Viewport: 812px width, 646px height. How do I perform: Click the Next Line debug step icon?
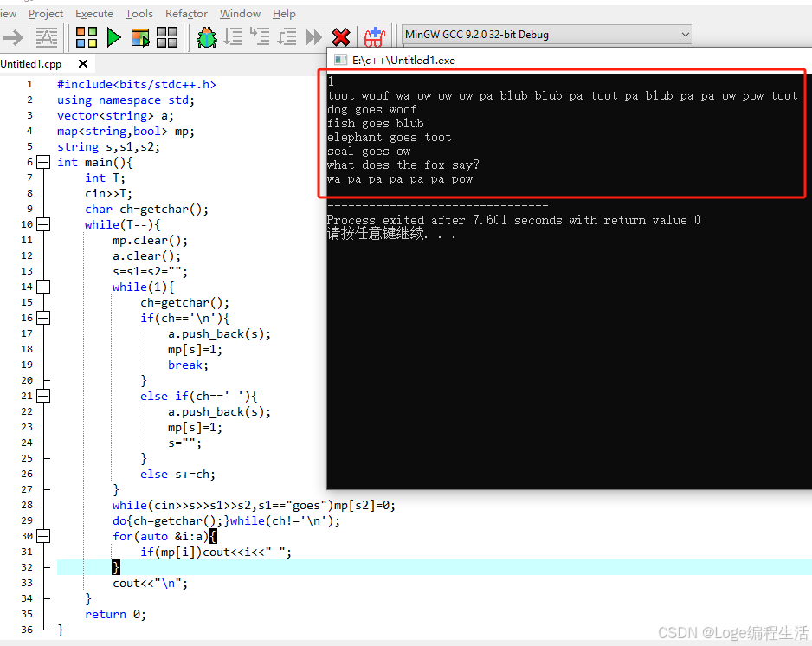(x=233, y=37)
